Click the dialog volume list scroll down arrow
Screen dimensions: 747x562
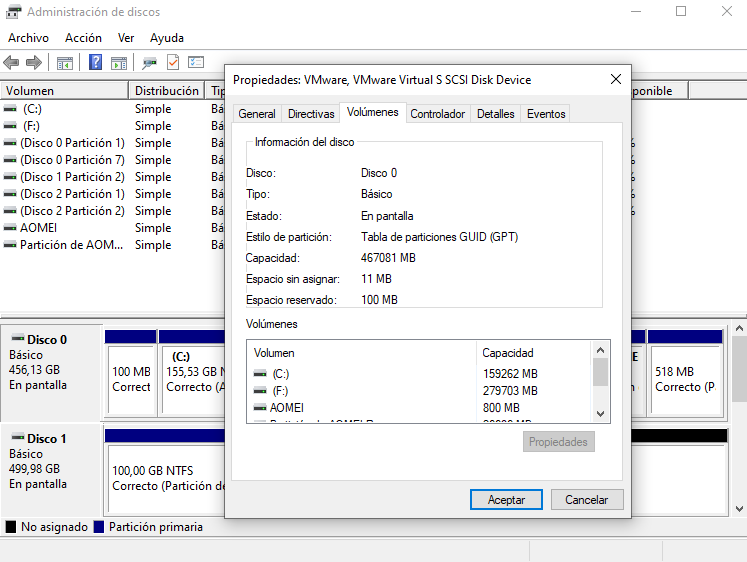point(600,413)
